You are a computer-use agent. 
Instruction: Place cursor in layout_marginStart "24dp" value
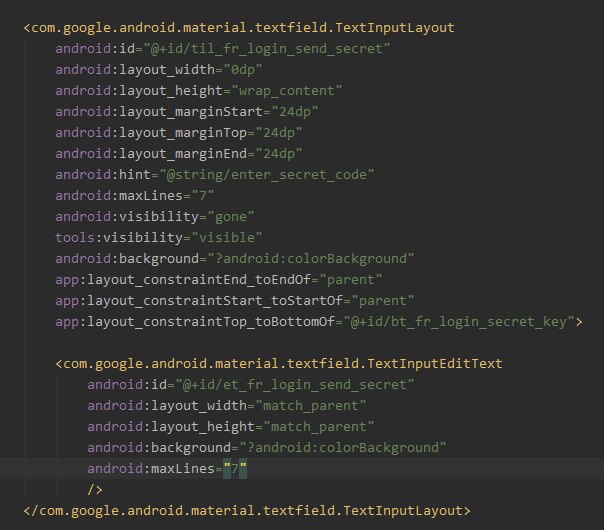pyautogui.click(x=294, y=112)
